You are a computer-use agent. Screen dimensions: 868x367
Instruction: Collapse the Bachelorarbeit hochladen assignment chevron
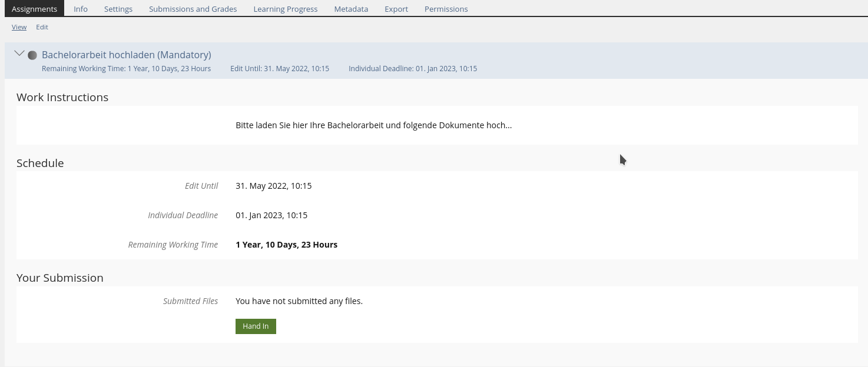click(x=19, y=54)
